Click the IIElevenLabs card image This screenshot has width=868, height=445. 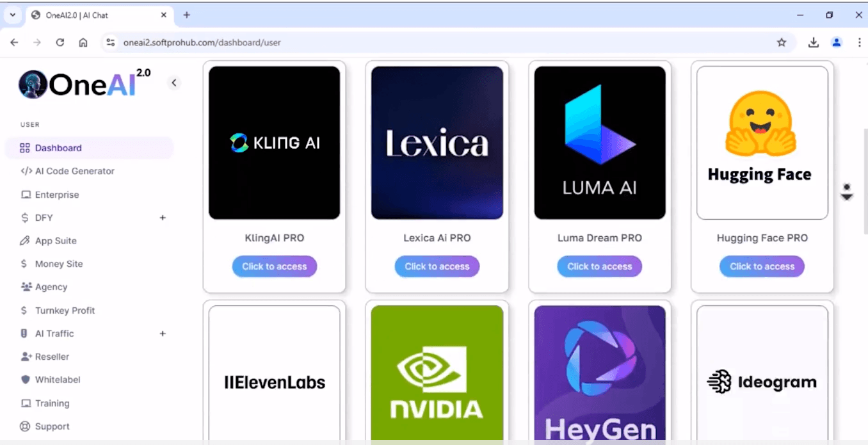[x=275, y=373]
